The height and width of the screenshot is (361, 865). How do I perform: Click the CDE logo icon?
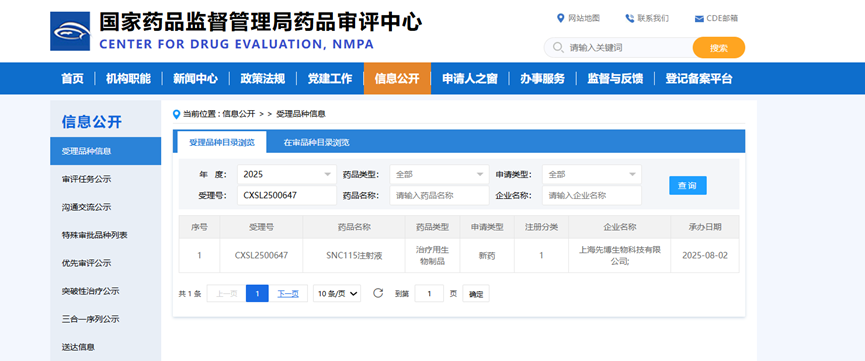(70, 31)
